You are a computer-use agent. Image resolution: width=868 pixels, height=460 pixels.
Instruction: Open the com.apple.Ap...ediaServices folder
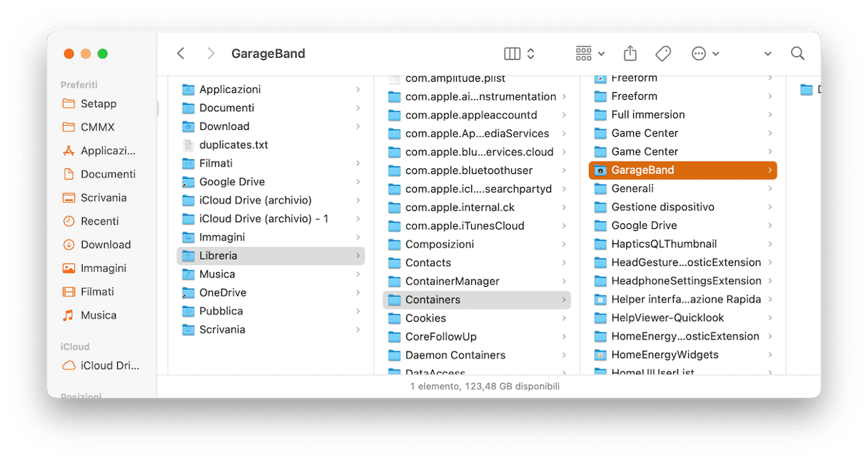coord(477,133)
